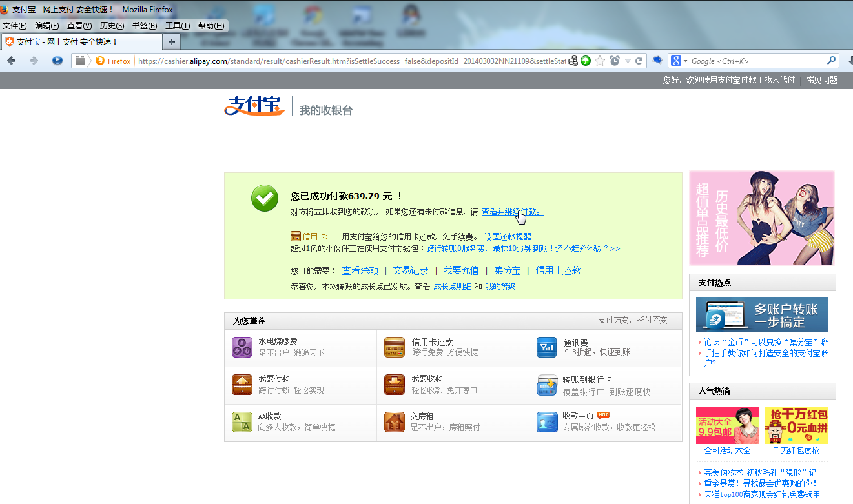Click the 超值单品推荐 fashion banner

pyautogui.click(x=762, y=218)
